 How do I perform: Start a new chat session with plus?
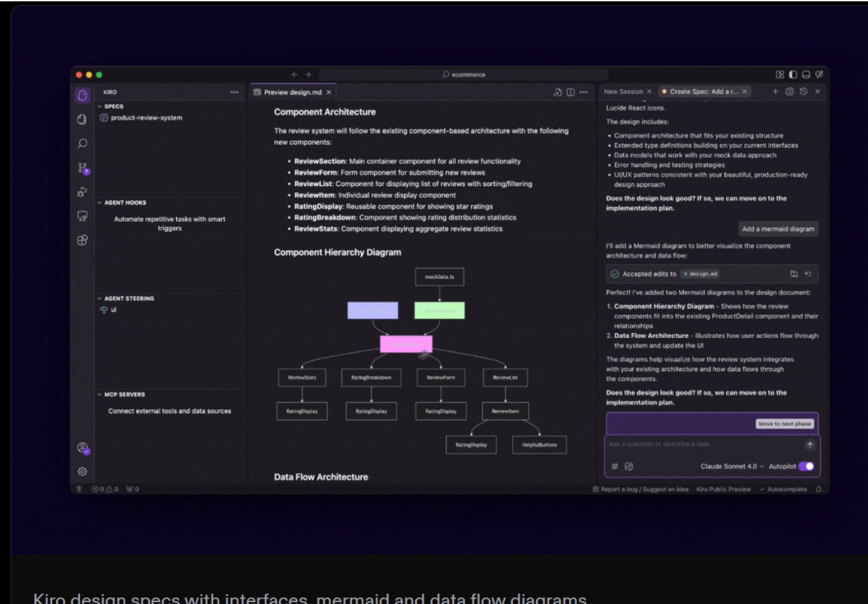tap(776, 92)
